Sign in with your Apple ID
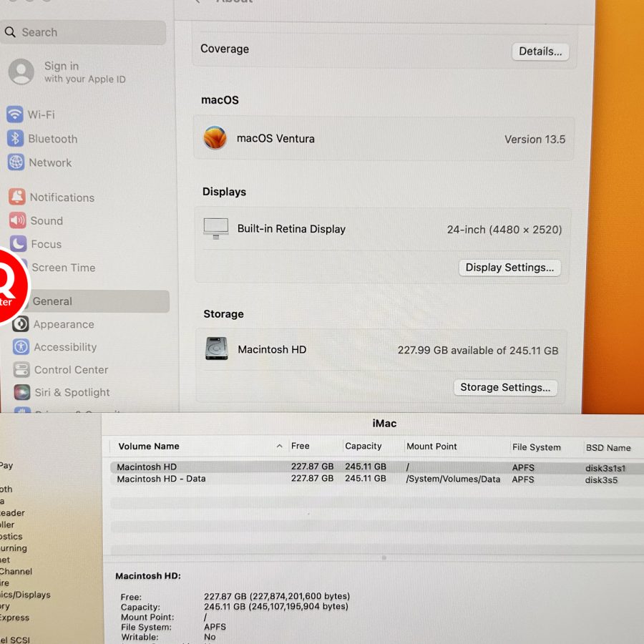The width and height of the screenshot is (644, 644). pyautogui.click(x=85, y=72)
